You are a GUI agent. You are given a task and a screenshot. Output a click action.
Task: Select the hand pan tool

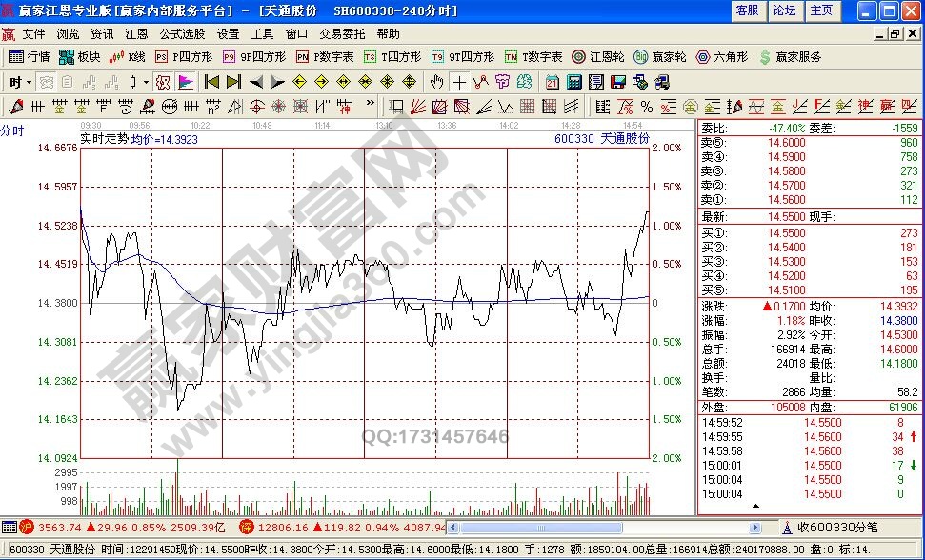coord(436,82)
